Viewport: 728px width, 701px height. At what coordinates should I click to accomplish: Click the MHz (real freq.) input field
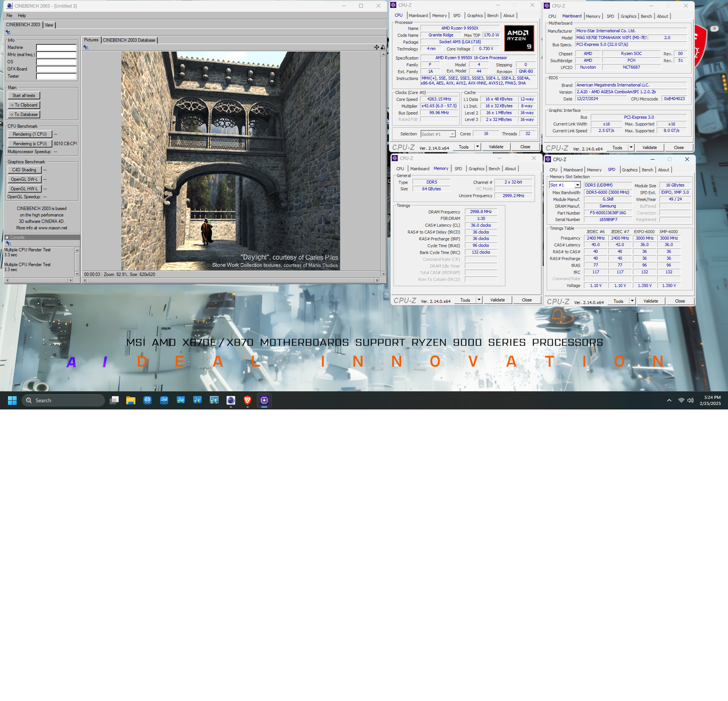pyautogui.click(x=56, y=55)
